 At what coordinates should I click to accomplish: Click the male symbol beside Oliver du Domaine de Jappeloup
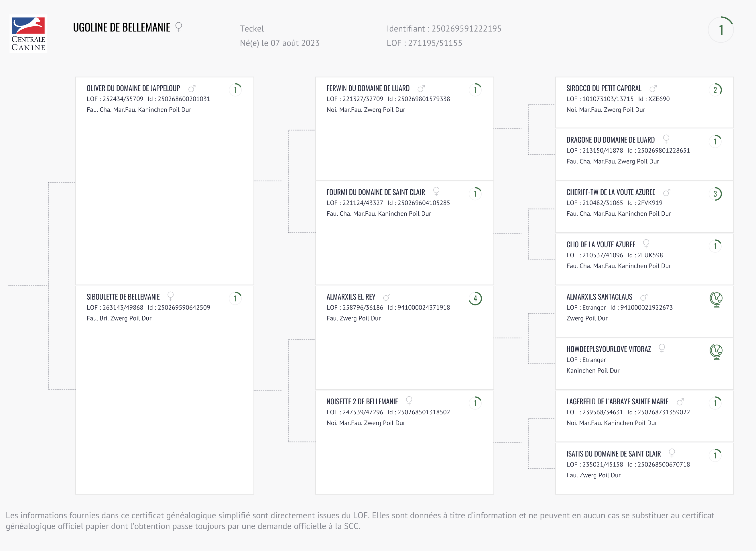click(x=192, y=89)
